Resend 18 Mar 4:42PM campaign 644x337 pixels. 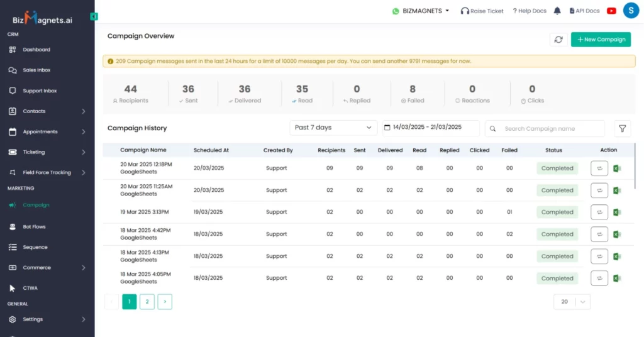(599, 235)
